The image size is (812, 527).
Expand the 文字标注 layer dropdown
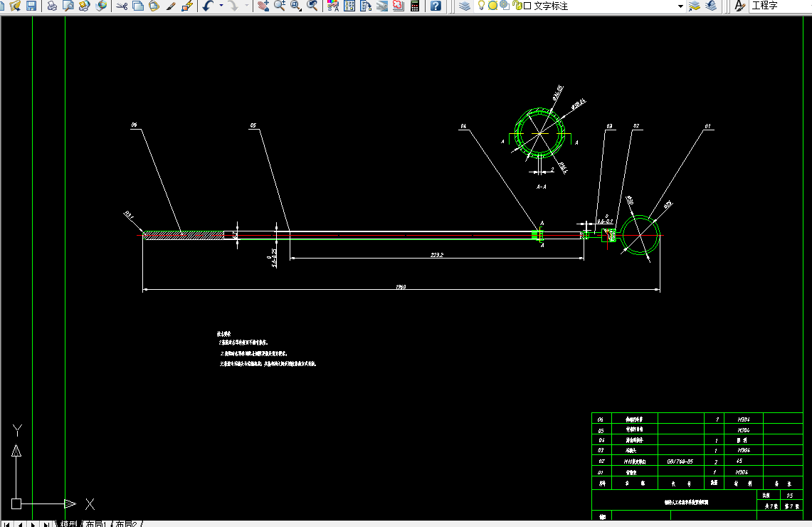coord(680,6)
